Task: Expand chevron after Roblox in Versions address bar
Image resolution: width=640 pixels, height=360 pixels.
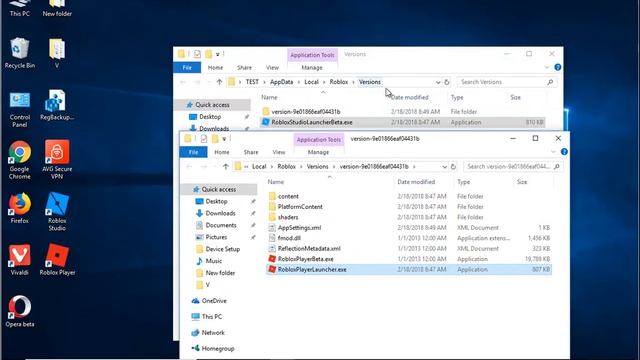Action: [x=353, y=82]
